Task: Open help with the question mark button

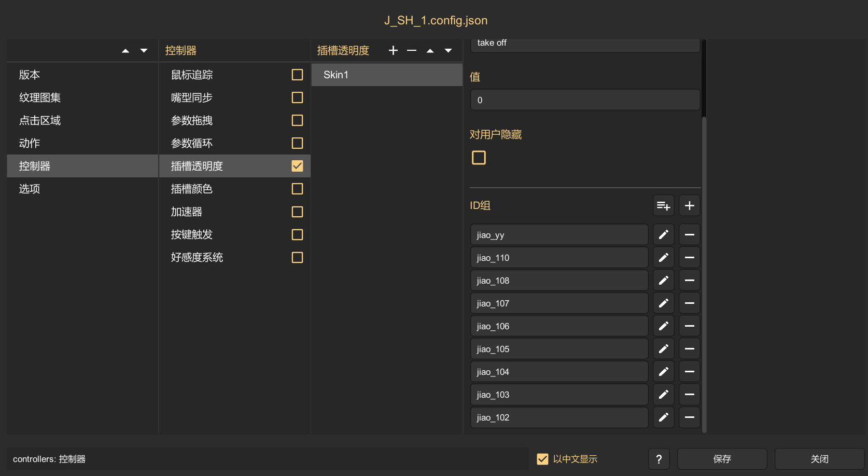Action: [659, 459]
